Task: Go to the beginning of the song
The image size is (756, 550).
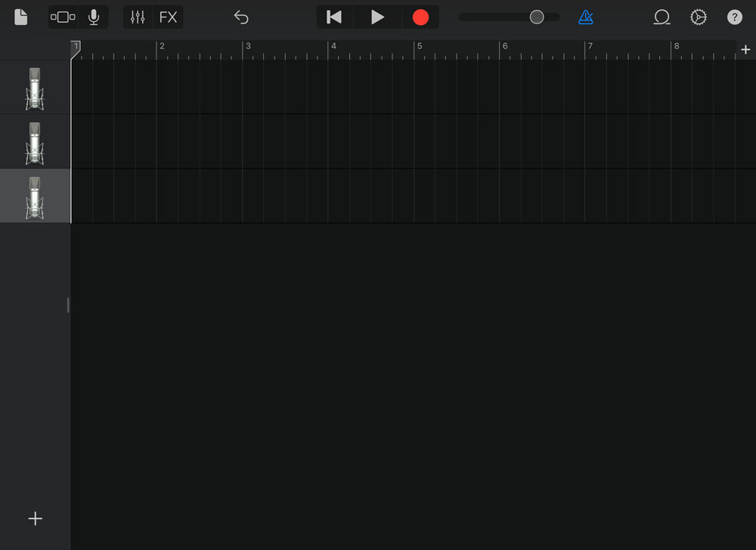Action: [x=334, y=17]
